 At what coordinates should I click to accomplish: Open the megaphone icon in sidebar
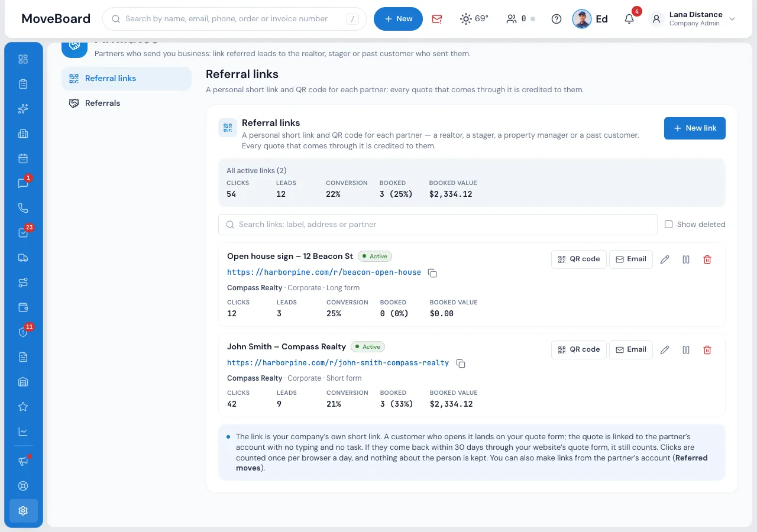pyautogui.click(x=23, y=461)
